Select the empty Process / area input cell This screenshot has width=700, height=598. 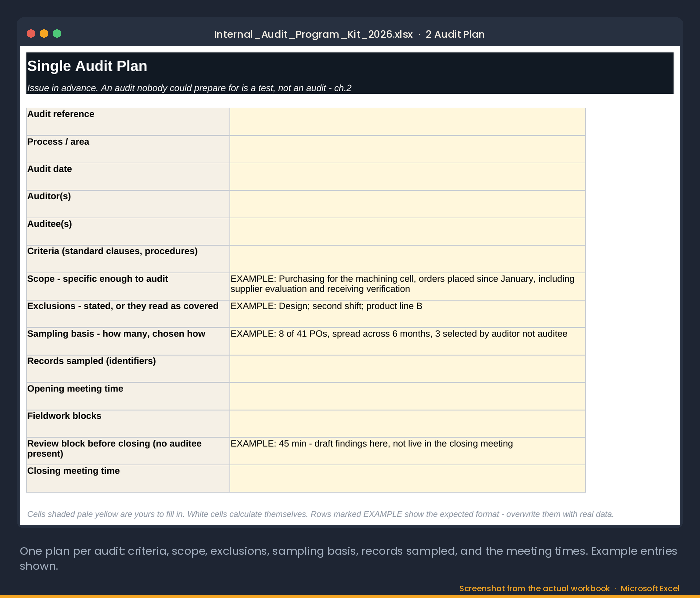407,149
